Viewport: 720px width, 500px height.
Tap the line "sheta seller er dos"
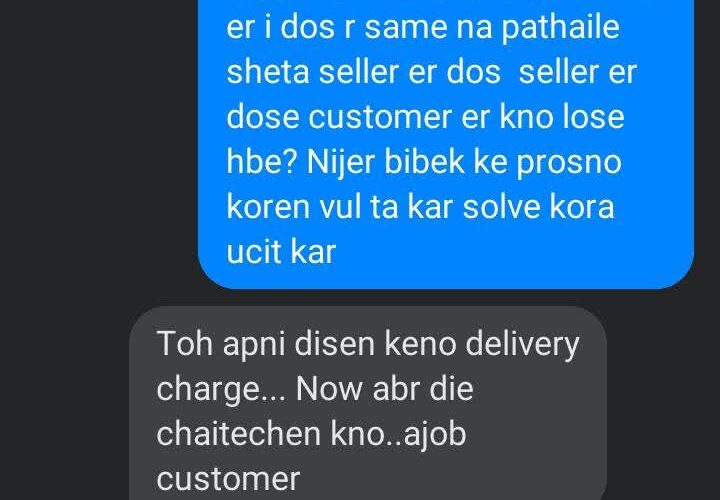pyautogui.click(x=363, y=72)
